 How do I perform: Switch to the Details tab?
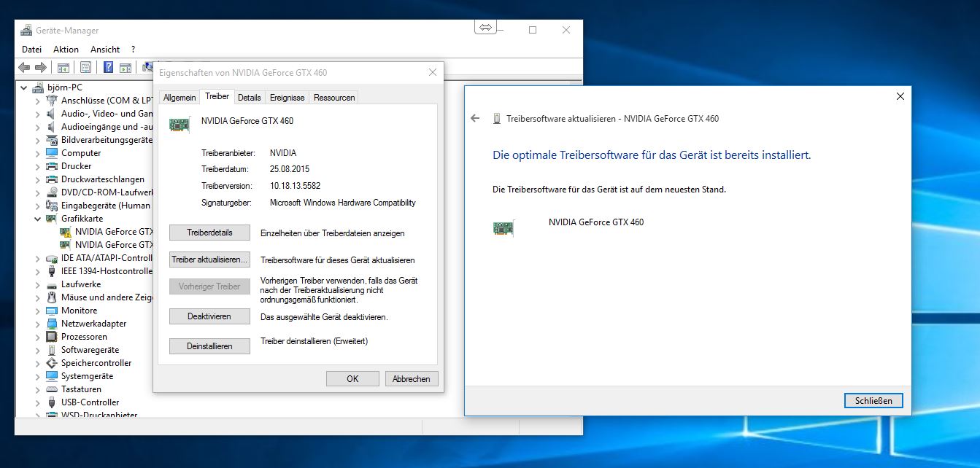[249, 98]
